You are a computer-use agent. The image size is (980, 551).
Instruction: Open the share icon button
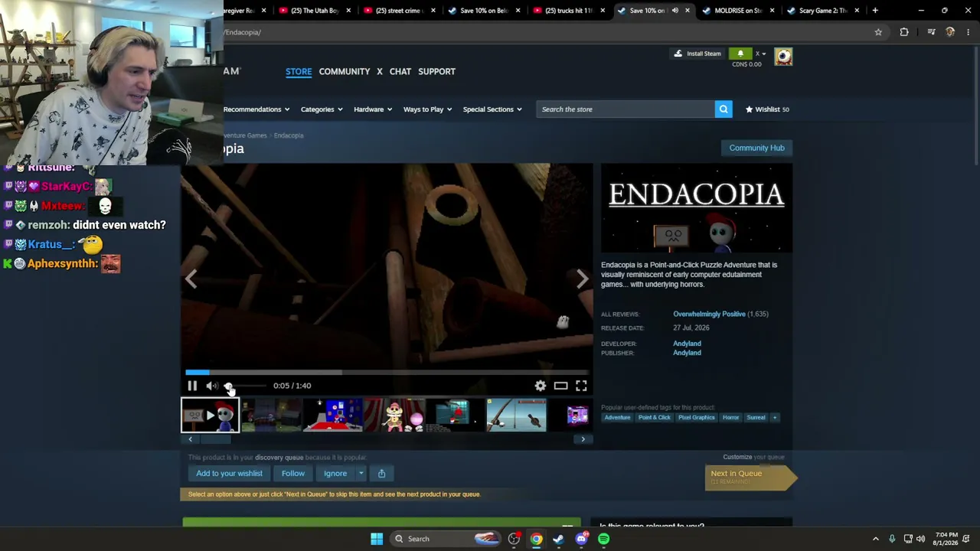pos(381,473)
